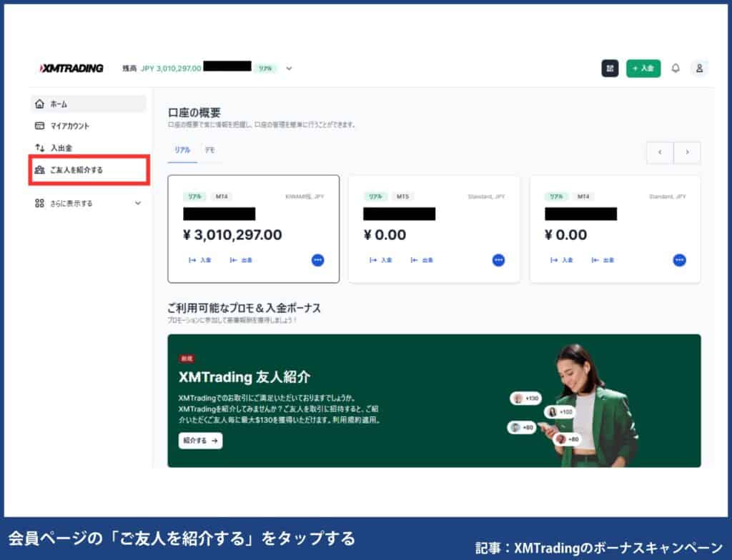Click the 口座の概要 heading
Viewport: 732px width, 560px height.
click(194, 112)
